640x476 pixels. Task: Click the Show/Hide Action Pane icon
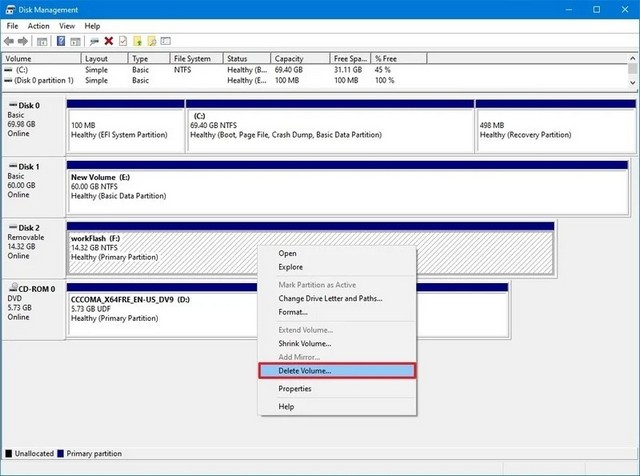click(x=75, y=41)
